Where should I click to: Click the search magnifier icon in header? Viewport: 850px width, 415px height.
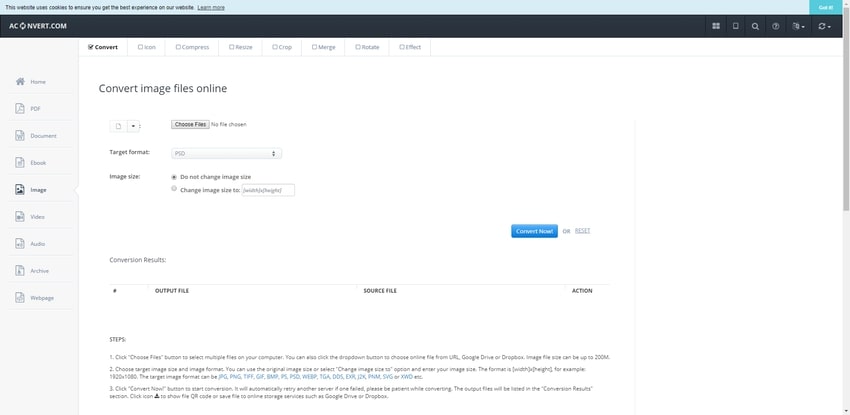(755, 26)
